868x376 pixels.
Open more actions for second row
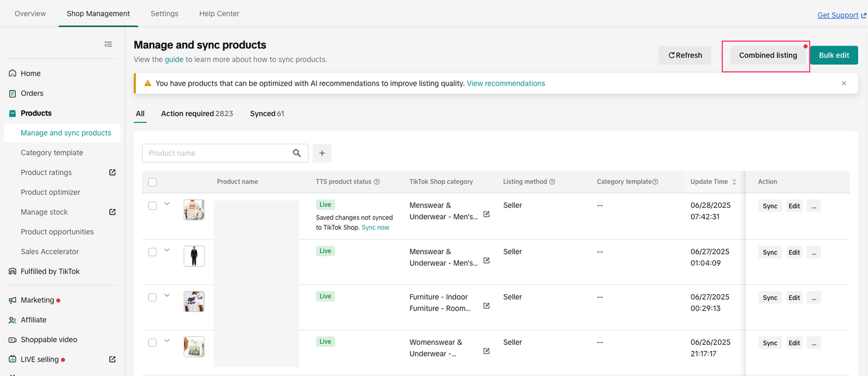pos(813,252)
